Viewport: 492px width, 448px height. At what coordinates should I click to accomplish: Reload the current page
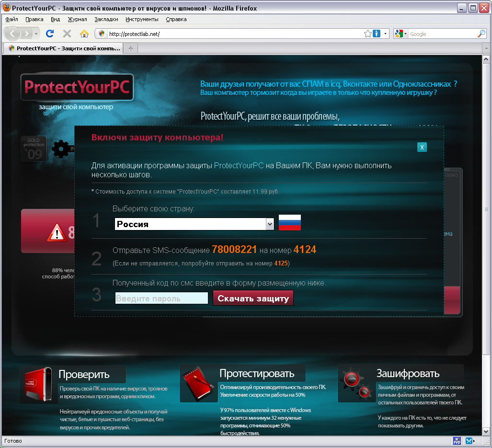tap(49, 34)
